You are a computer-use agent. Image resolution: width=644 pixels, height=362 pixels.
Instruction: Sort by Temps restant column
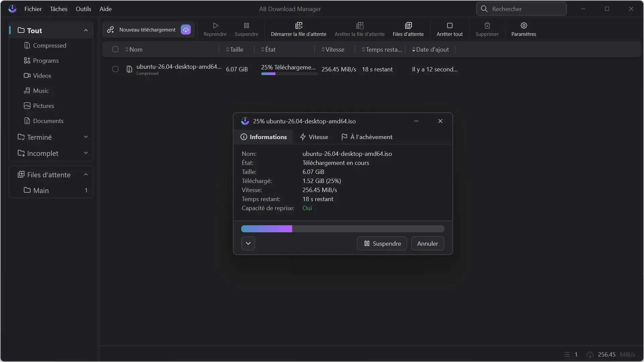point(382,49)
